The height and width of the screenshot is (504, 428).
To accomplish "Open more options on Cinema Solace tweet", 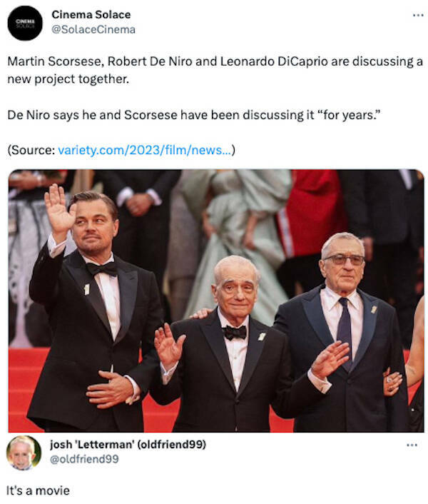I will pos(418,15).
